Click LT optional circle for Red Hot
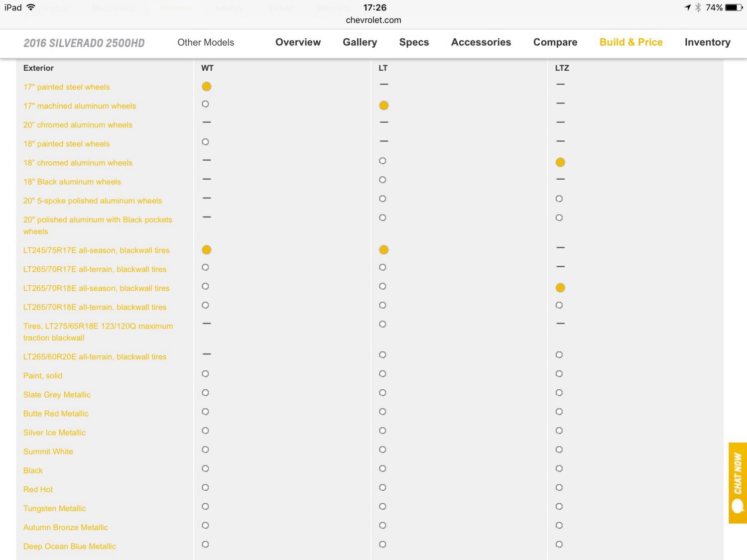747x560 pixels. (382, 487)
